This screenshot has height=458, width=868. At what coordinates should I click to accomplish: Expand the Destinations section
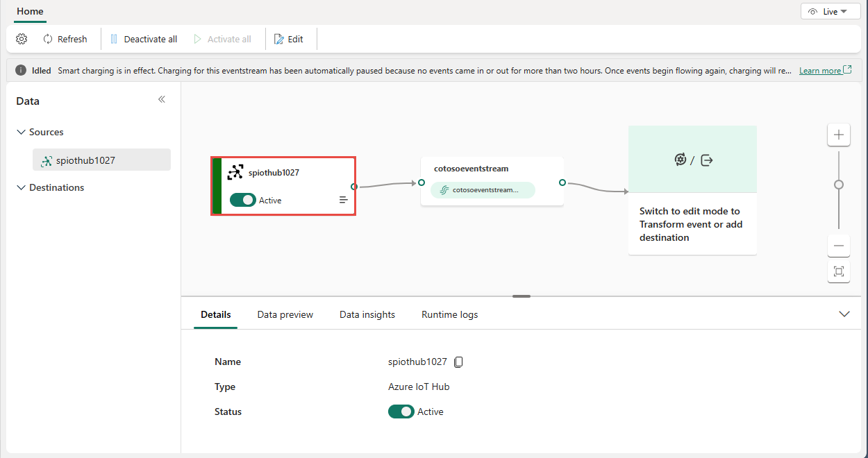point(21,187)
